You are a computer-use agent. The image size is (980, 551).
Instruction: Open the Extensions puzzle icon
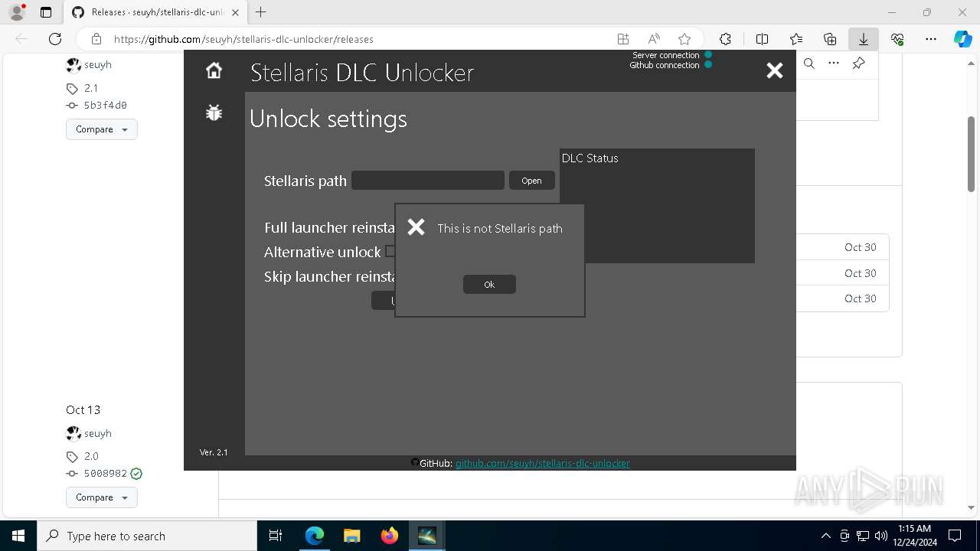(x=725, y=39)
